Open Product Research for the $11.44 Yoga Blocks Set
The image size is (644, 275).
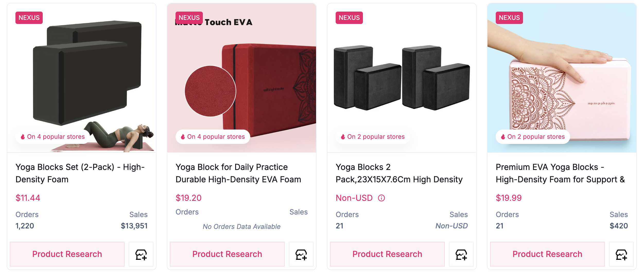pos(67,254)
